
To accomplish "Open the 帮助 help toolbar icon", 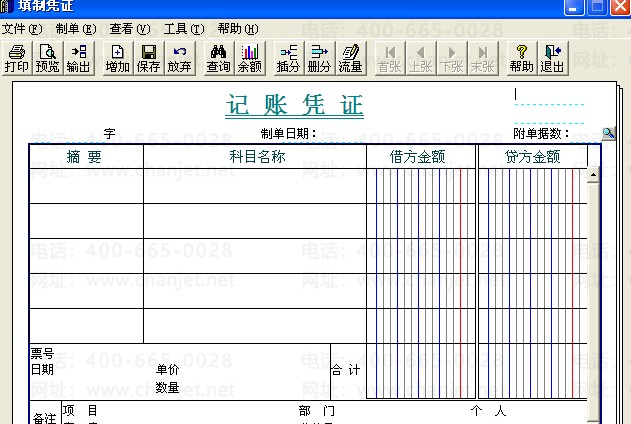I will click(x=522, y=58).
